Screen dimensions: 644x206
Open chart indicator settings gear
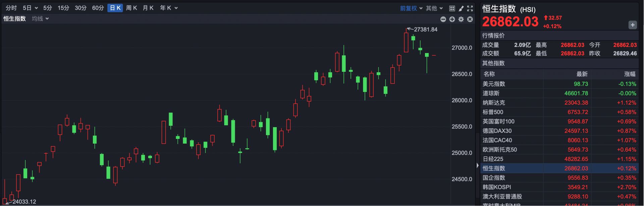[x=461, y=19]
